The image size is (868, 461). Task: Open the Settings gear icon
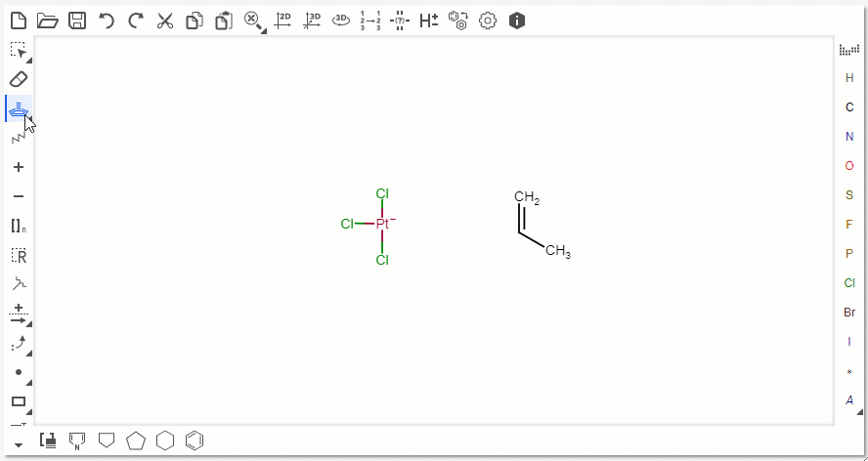pyautogui.click(x=488, y=20)
